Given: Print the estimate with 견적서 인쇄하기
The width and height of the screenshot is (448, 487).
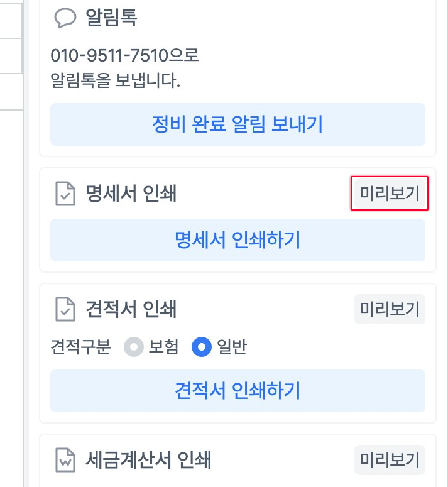Looking at the screenshot, I should (238, 391).
